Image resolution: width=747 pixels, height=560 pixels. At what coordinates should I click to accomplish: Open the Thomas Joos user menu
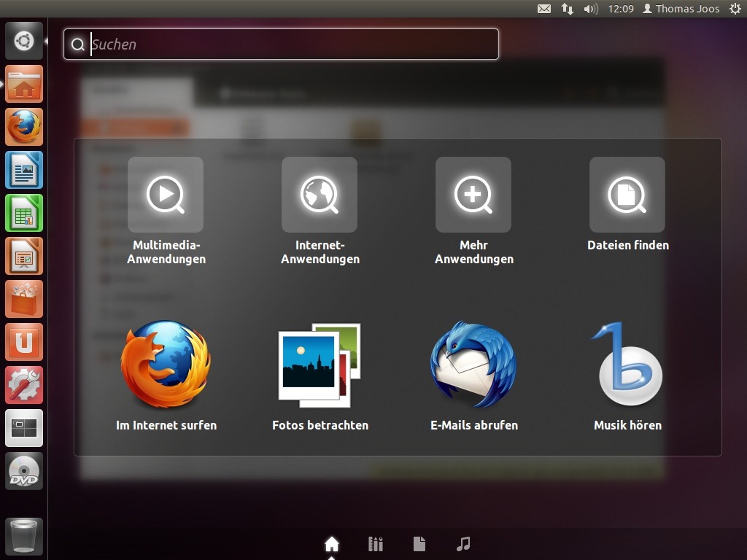[681, 9]
